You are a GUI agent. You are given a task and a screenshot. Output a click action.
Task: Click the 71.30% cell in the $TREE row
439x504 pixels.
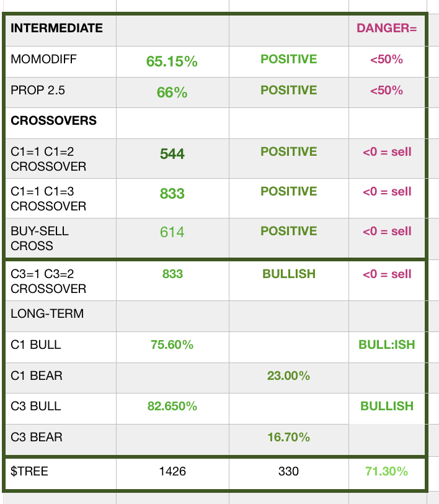click(x=386, y=472)
